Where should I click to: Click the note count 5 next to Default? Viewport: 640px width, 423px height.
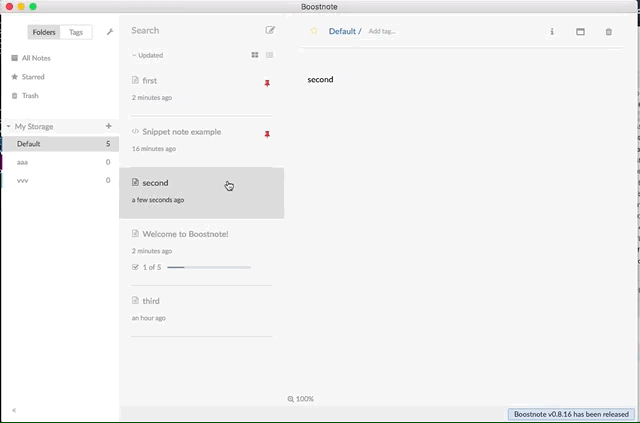pos(108,144)
